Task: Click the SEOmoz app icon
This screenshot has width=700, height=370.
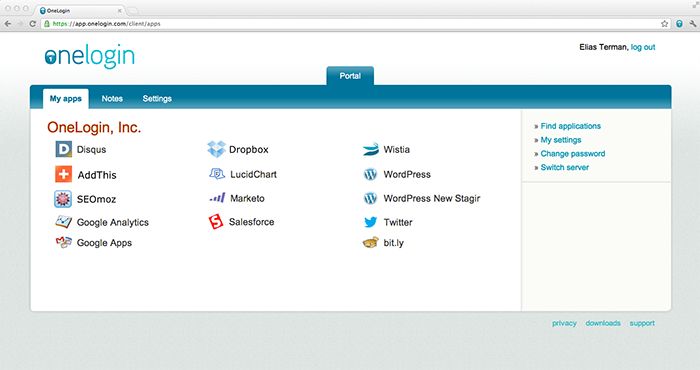Action: [x=63, y=199]
